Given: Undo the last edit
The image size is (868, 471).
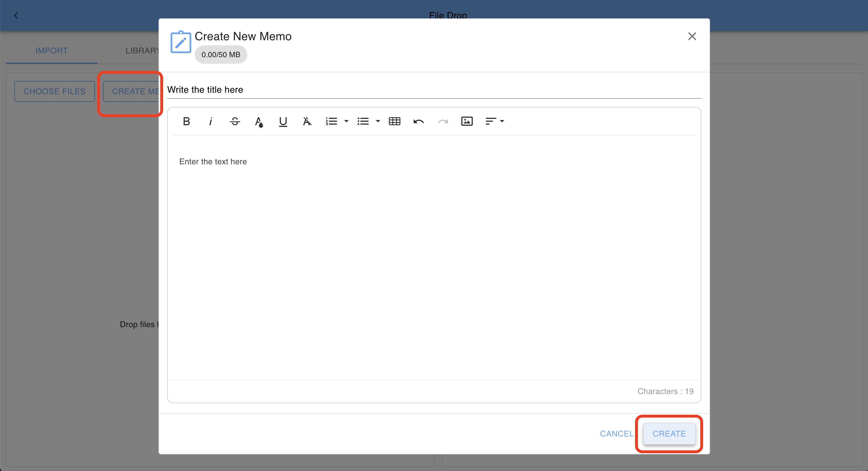Looking at the screenshot, I should [x=418, y=121].
